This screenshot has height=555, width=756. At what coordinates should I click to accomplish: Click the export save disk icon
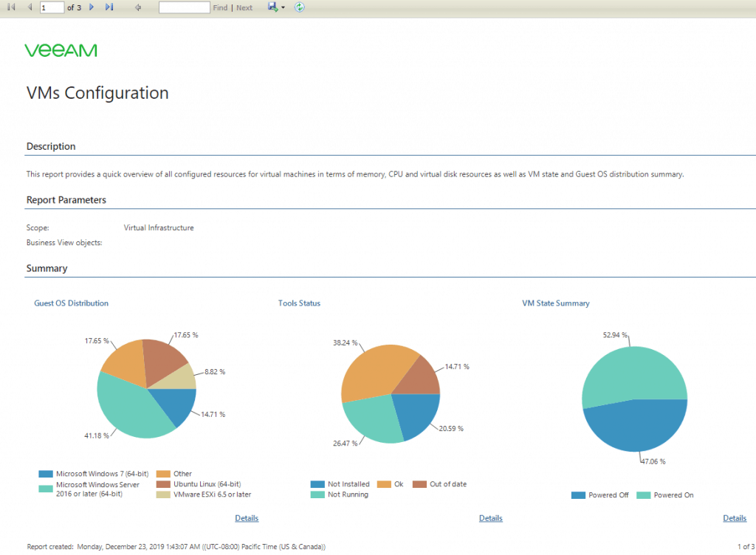(x=273, y=7)
